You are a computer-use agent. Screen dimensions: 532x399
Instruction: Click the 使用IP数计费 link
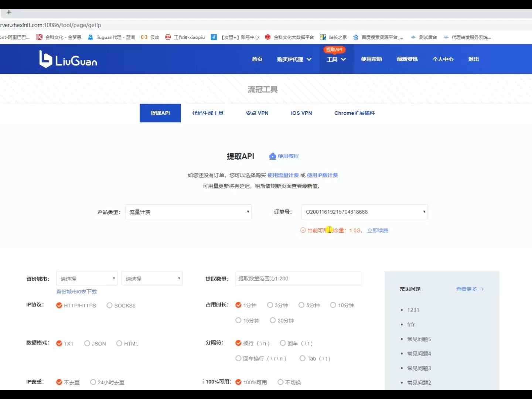tap(323, 175)
